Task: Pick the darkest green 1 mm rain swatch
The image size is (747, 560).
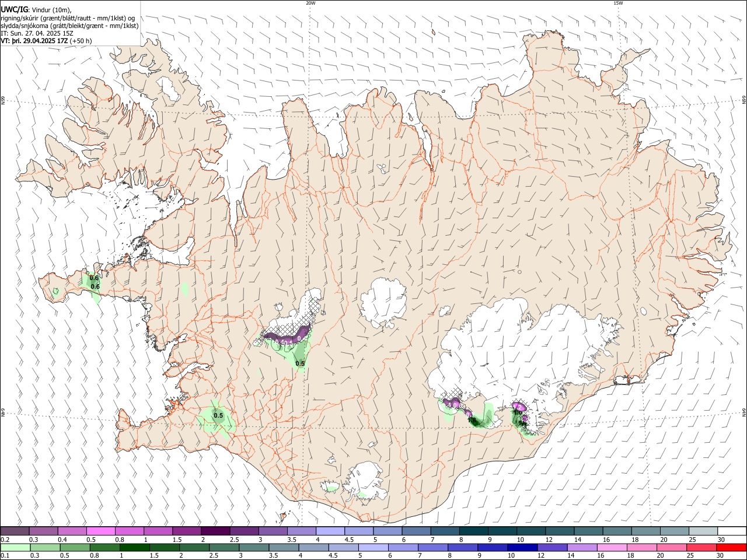Action: click(135, 547)
